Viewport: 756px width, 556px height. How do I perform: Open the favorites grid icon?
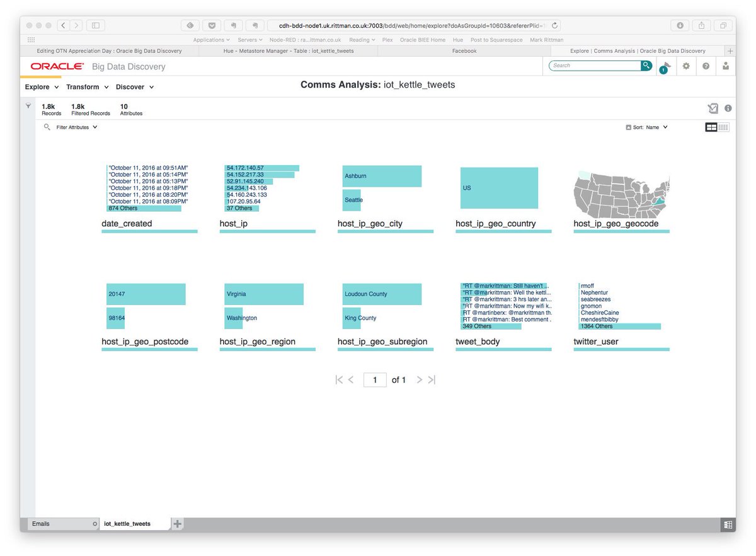coord(31,40)
